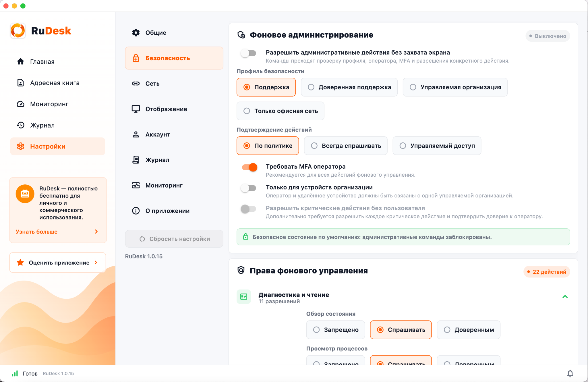Viewport: 588px width, 382px height.
Task: Switch to the Отображение settings tab
Action: tap(174, 109)
